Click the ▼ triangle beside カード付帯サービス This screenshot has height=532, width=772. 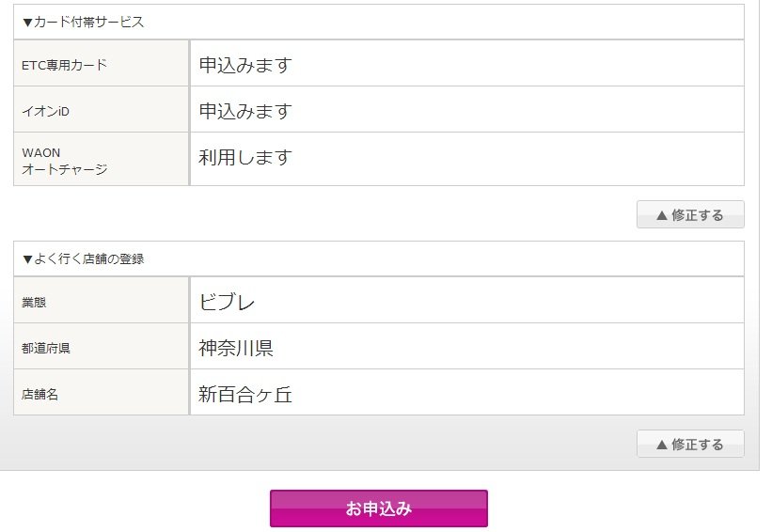click(x=27, y=23)
